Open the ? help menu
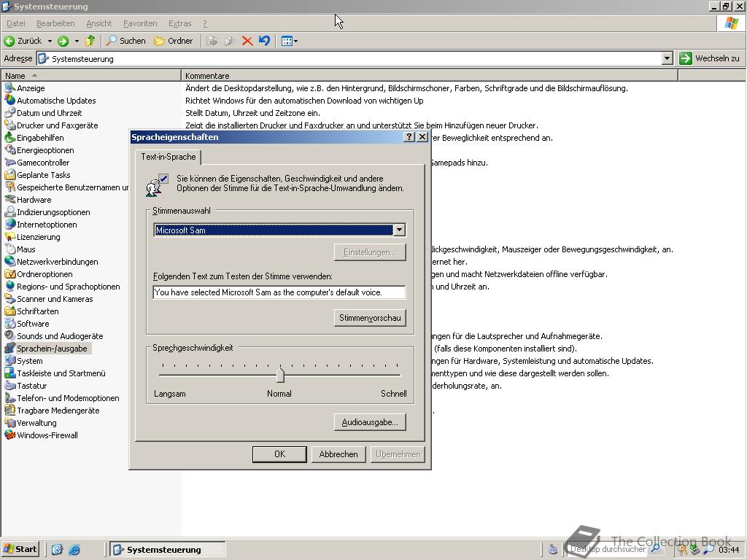Image resolution: width=747 pixels, height=560 pixels. point(205,23)
